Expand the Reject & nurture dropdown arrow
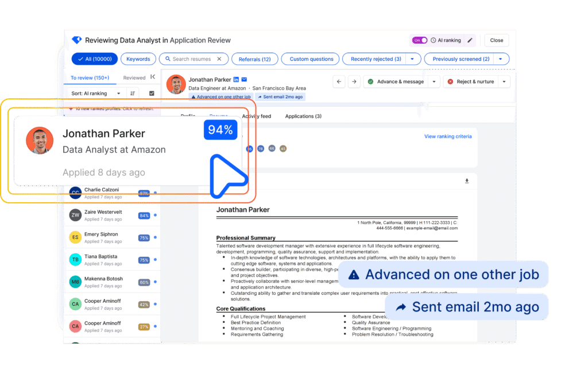 click(504, 82)
